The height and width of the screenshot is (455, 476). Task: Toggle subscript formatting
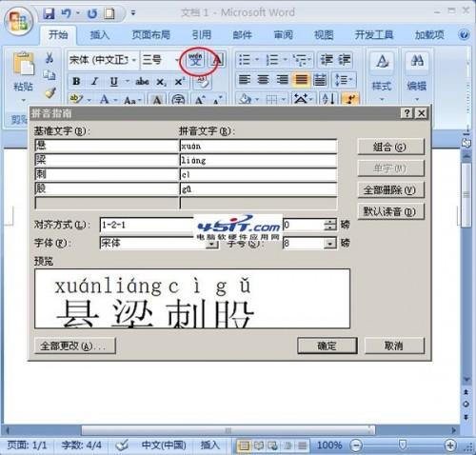click(x=161, y=82)
